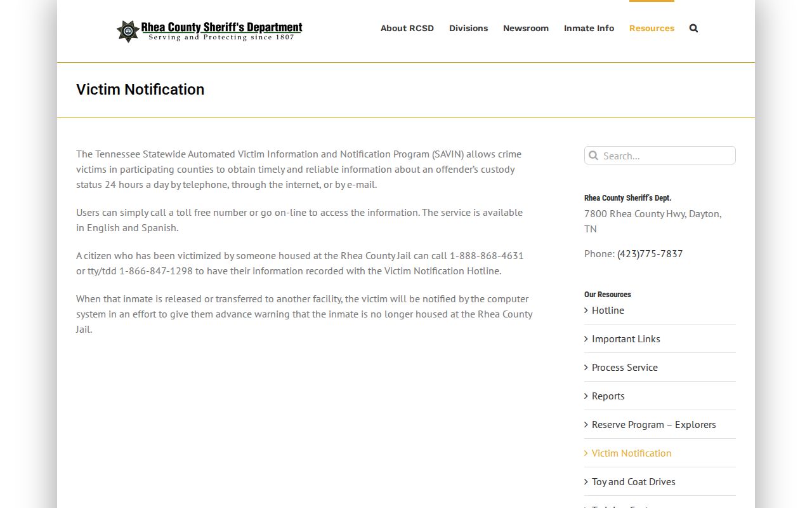
Task: Click the paragraph starting 'When that inmate is released'
Action: pos(304,314)
